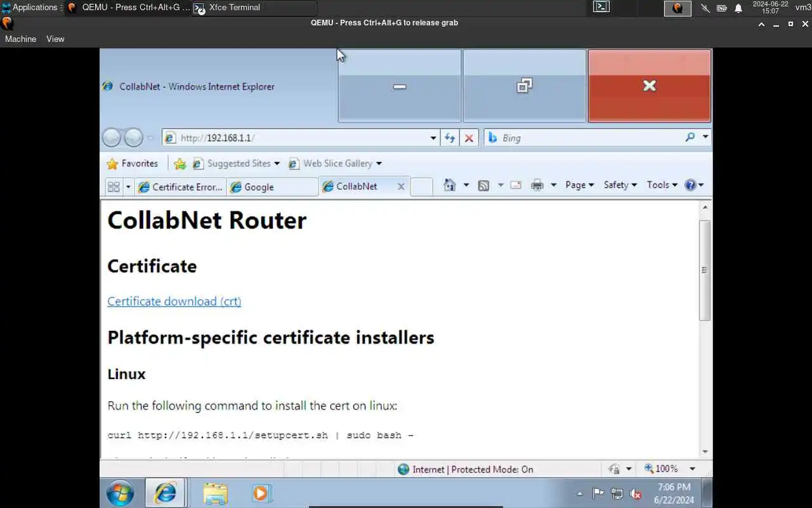Click the Home page icon

point(450,185)
